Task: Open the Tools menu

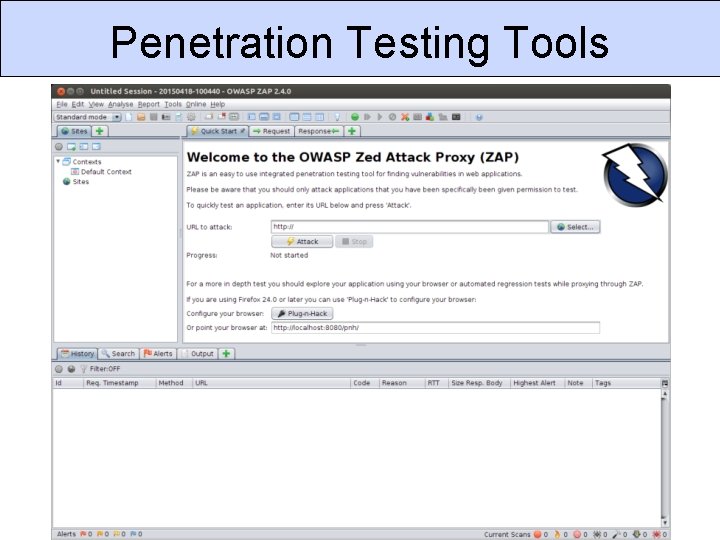Action: click(x=173, y=104)
